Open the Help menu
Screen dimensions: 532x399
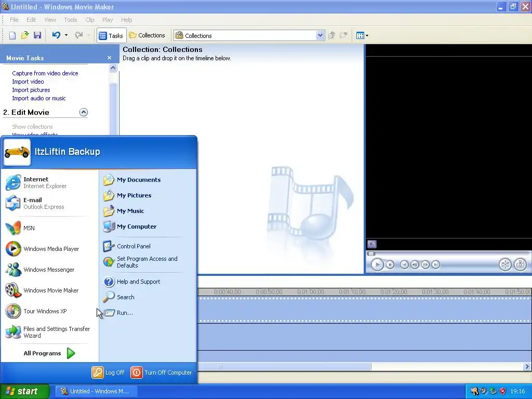[127, 20]
